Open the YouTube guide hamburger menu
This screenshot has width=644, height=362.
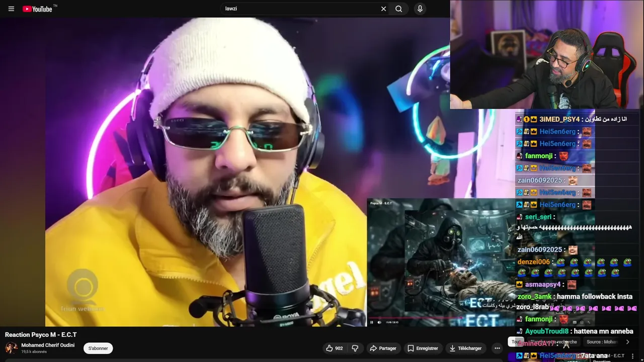click(11, 9)
